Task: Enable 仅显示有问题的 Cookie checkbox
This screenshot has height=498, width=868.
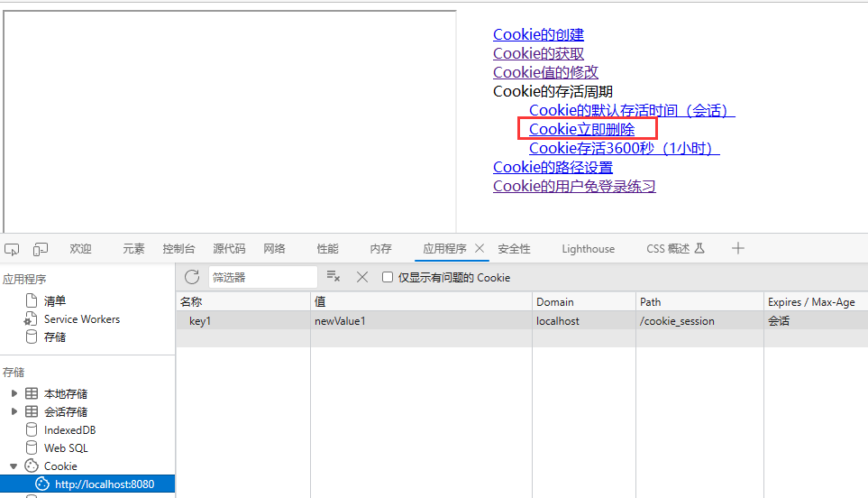Action: coord(388,277)
